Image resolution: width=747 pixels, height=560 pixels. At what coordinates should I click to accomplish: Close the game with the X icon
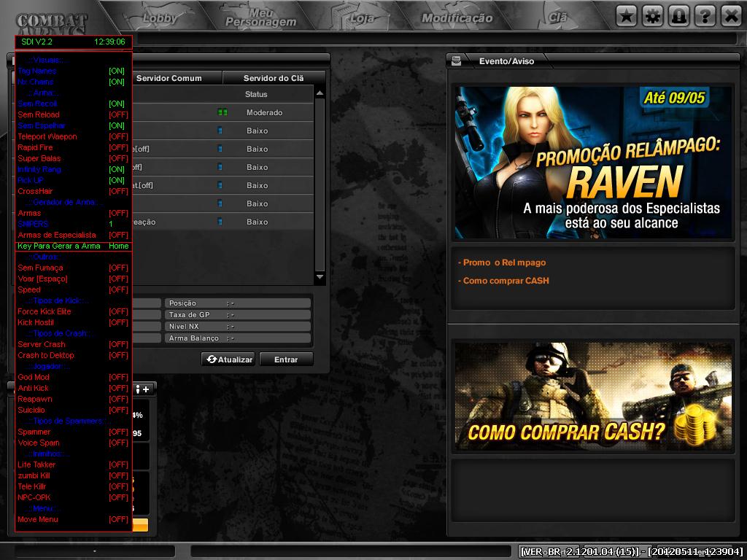click(730, 17)
